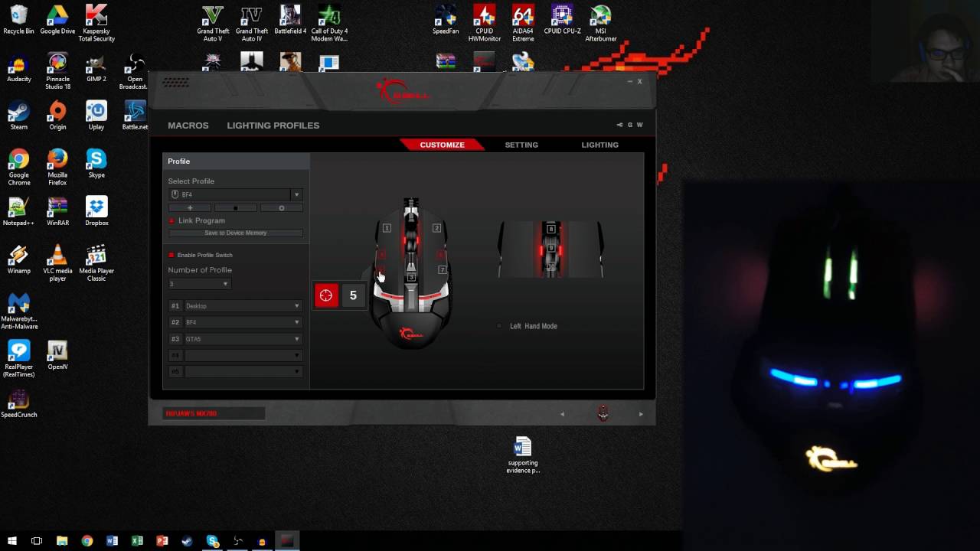Open the LIGHTING PROFILES menu
This screenshot has width=980, height=551.
coord(273,126)
